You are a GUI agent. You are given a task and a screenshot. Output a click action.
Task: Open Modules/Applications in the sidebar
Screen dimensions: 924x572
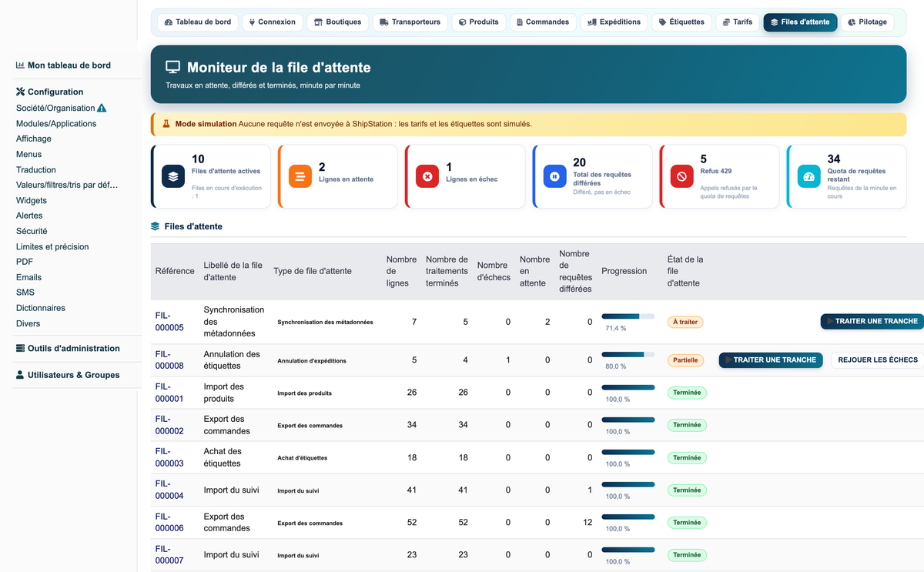pyautogui.click(x=56, y=123)
